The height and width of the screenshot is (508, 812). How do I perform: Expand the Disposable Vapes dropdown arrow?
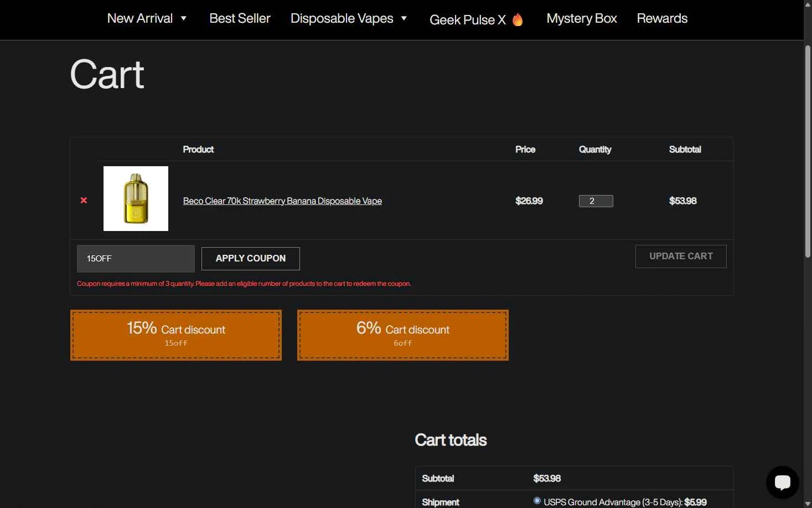click(404, 18)
